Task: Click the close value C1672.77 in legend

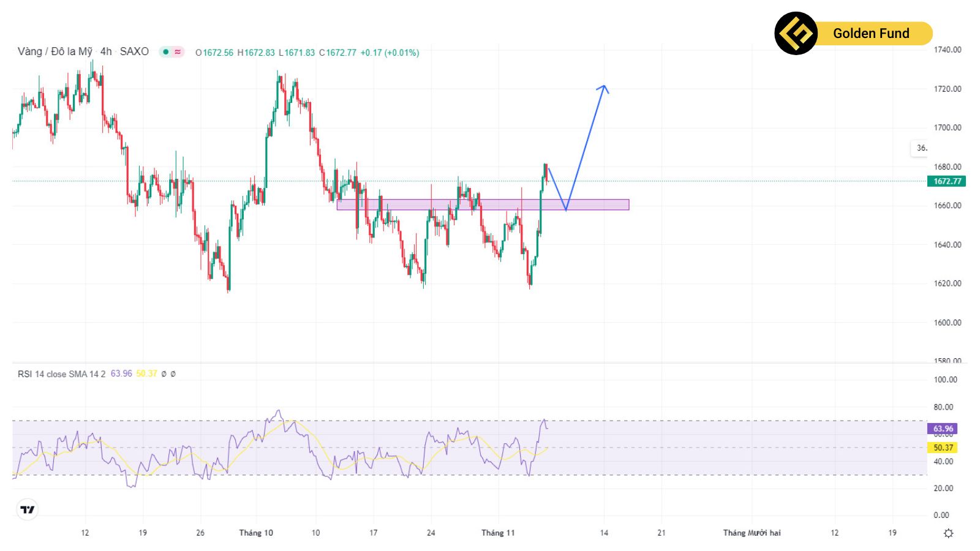Action: tap(337, 53)
